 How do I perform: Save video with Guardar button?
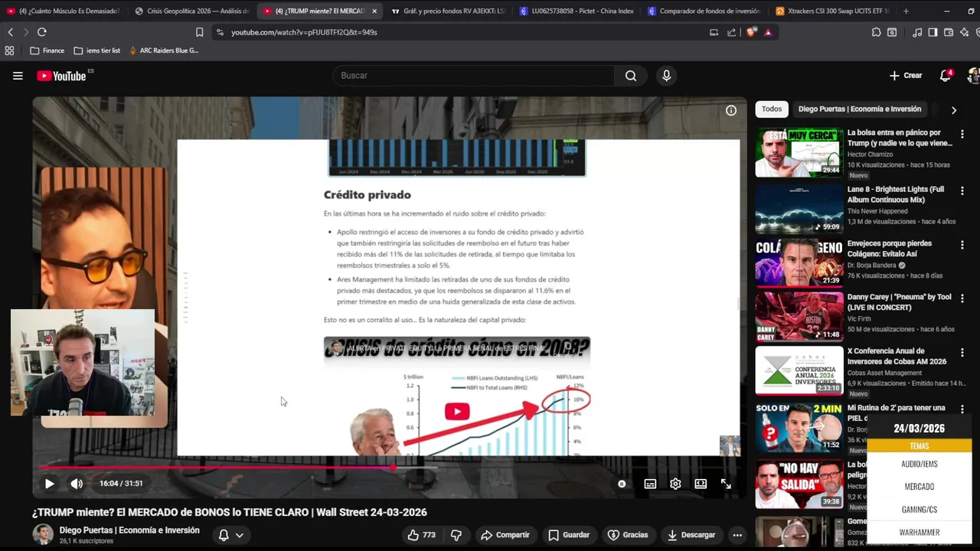pyautogui.click(x=569, y=535)
